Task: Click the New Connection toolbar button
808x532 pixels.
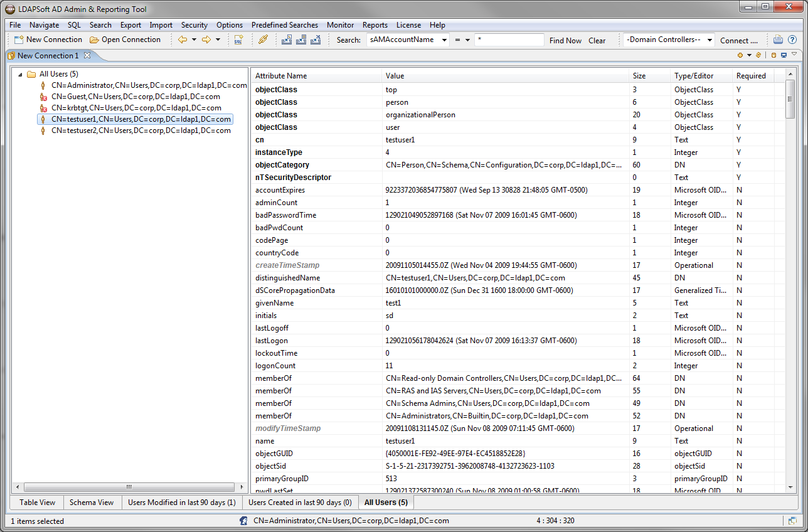Action: point(48,40)
